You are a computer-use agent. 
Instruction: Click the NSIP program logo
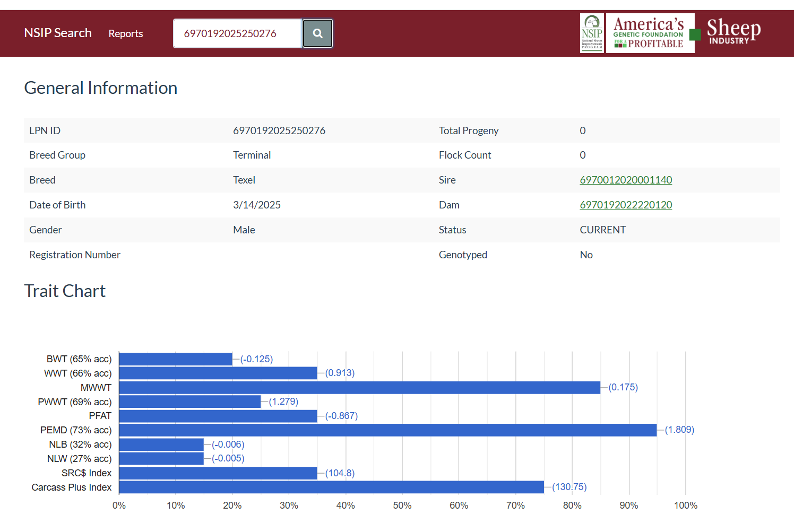tap(592, 33)
